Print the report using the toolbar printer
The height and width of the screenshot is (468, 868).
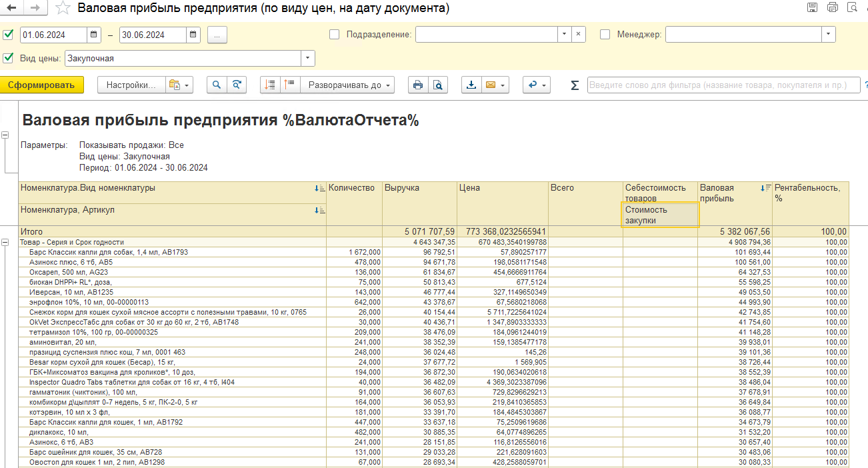click(418, 85)
